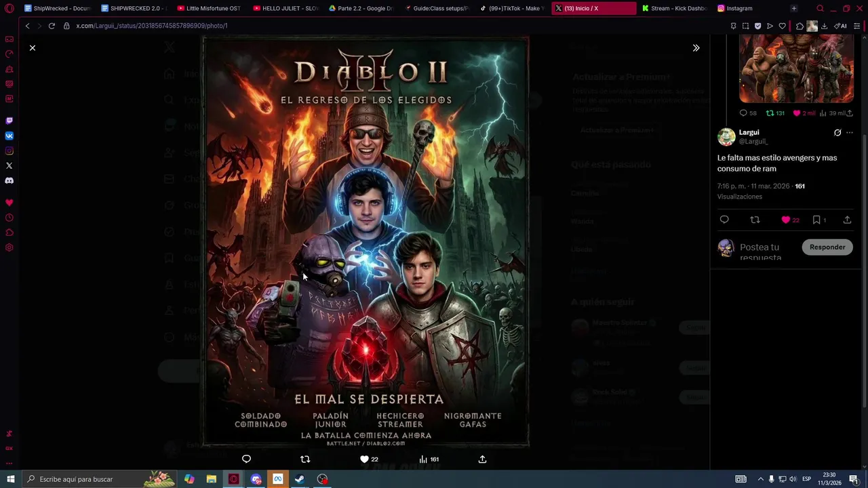Switch to HELLO JULIET YouTube tab

tap(285, 8)
